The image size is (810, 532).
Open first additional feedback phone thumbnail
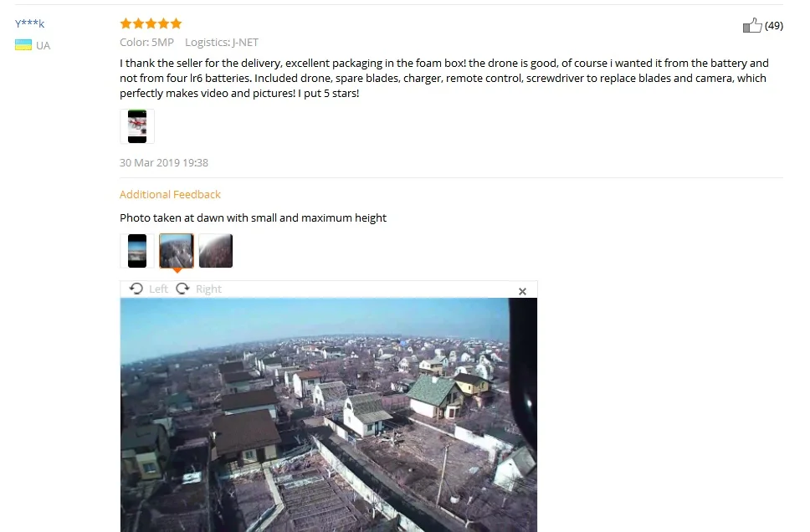(x=137, y=250)
